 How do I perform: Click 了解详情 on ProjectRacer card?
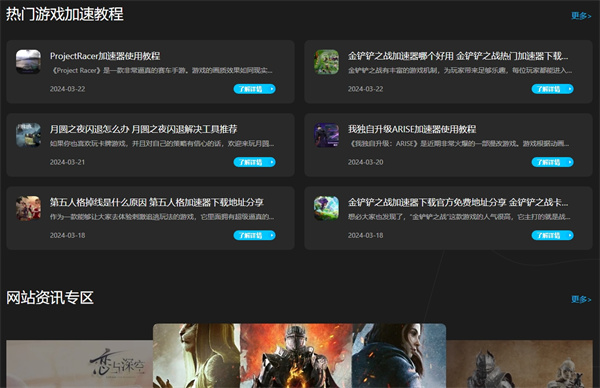click(254, 89)
